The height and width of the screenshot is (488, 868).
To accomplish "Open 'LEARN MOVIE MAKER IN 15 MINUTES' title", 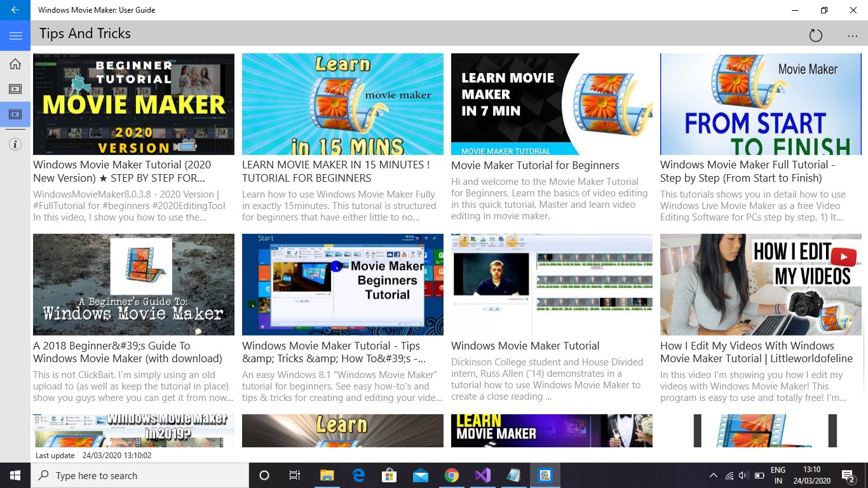I will tap(336, 172).
